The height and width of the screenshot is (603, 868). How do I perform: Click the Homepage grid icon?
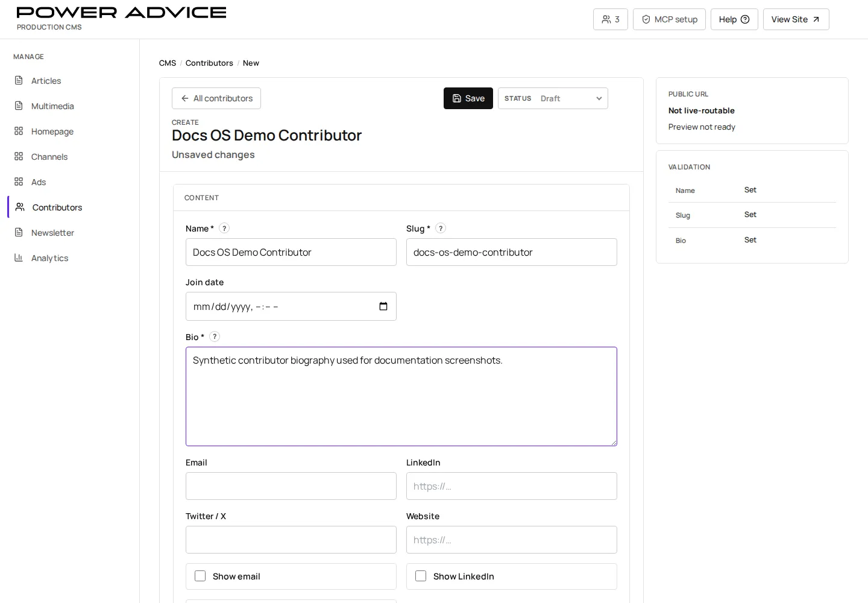[x=19, y=131]
